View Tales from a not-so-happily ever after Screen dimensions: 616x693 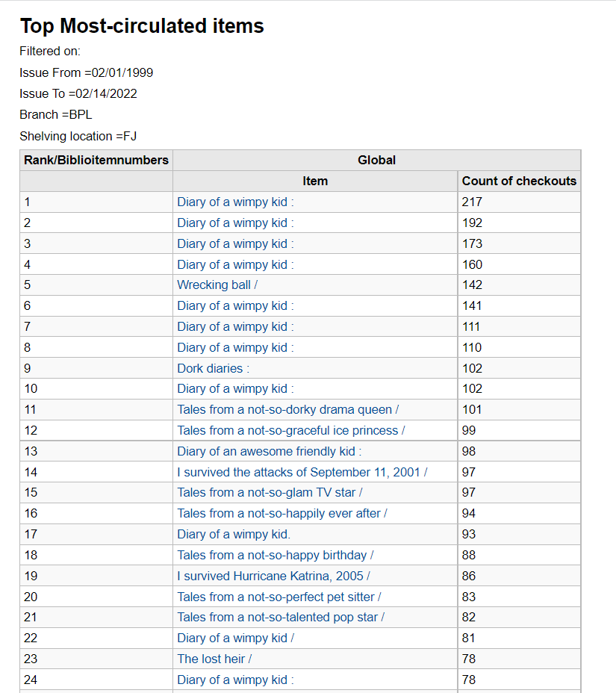(281, 513)
